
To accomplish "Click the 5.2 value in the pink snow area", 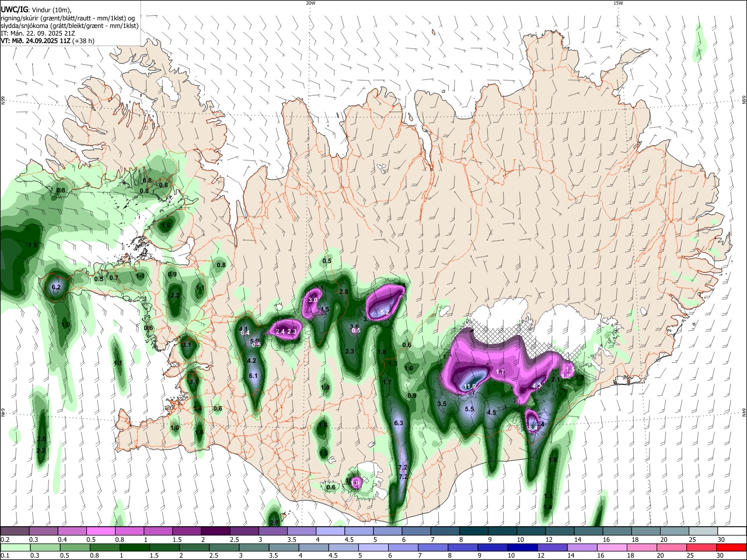I will 384,313.
